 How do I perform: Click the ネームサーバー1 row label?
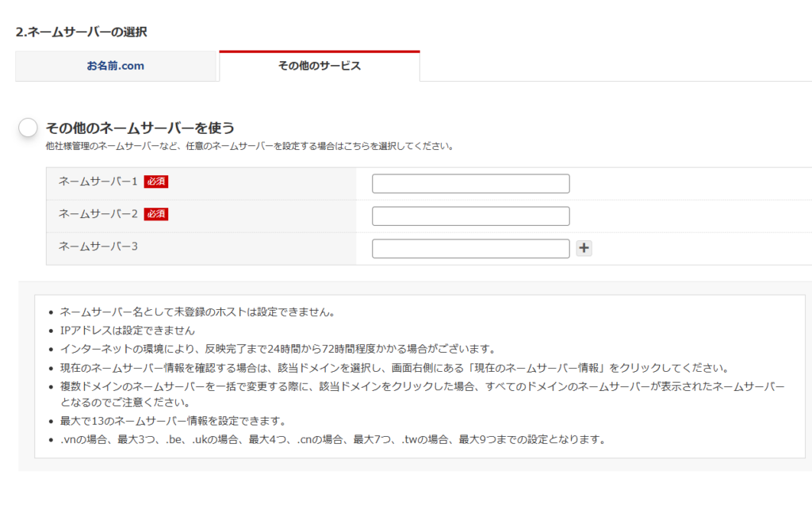coord(98,182)
